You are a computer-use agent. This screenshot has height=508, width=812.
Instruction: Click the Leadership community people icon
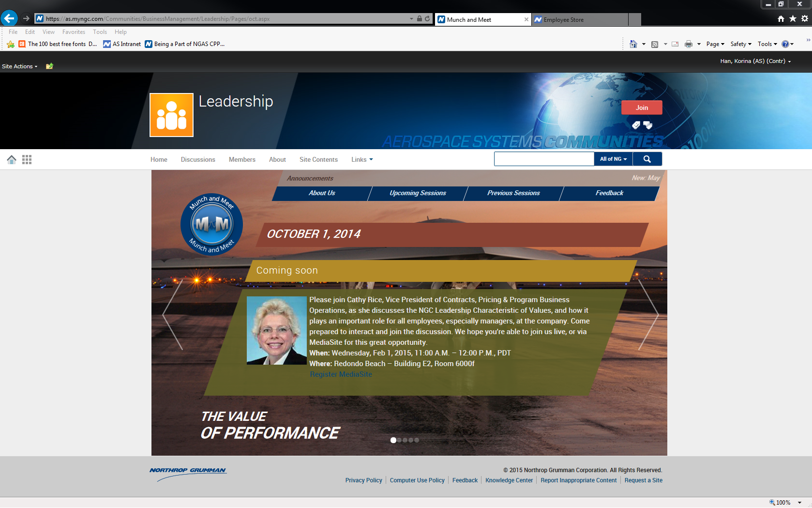[x=171, y=115]
